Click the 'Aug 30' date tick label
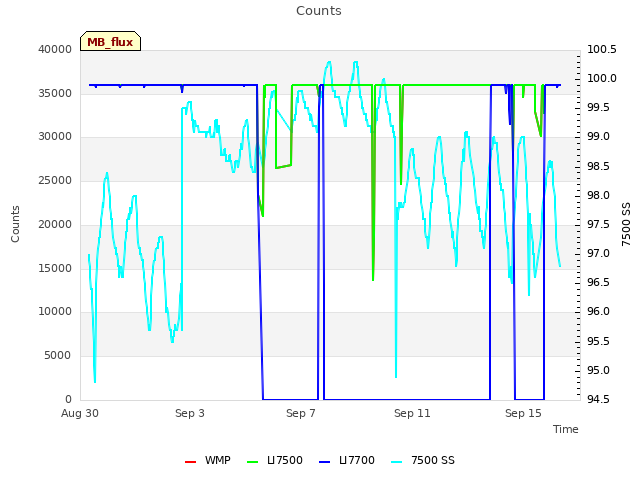 pyautogui.click(x=80, y=413)
